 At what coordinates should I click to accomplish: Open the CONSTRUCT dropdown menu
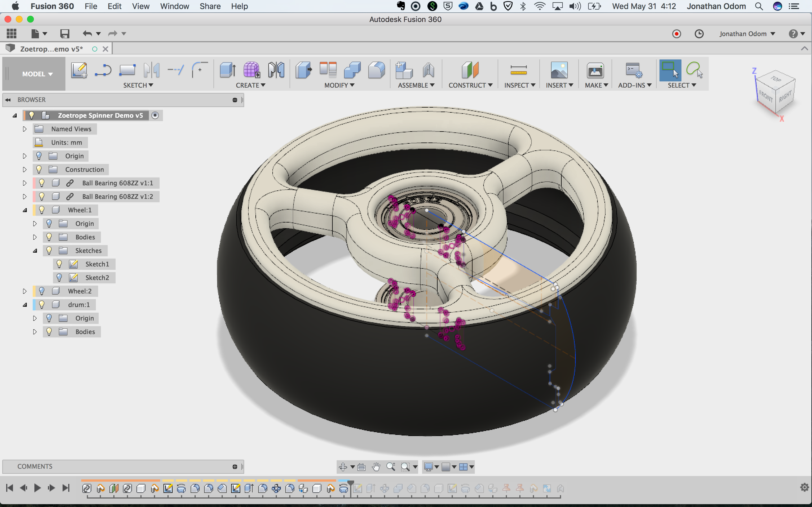pos(470,85)
